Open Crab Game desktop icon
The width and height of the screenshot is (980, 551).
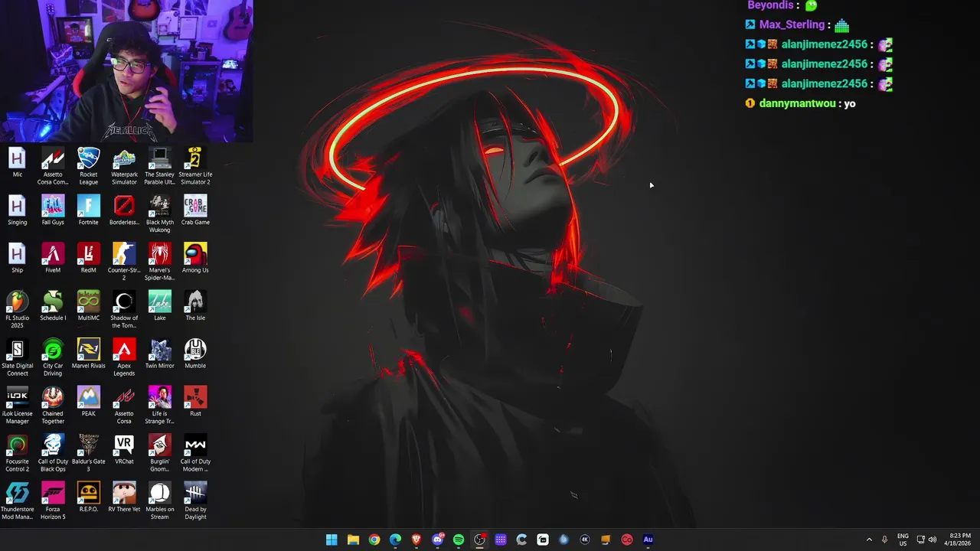point(195,210)
